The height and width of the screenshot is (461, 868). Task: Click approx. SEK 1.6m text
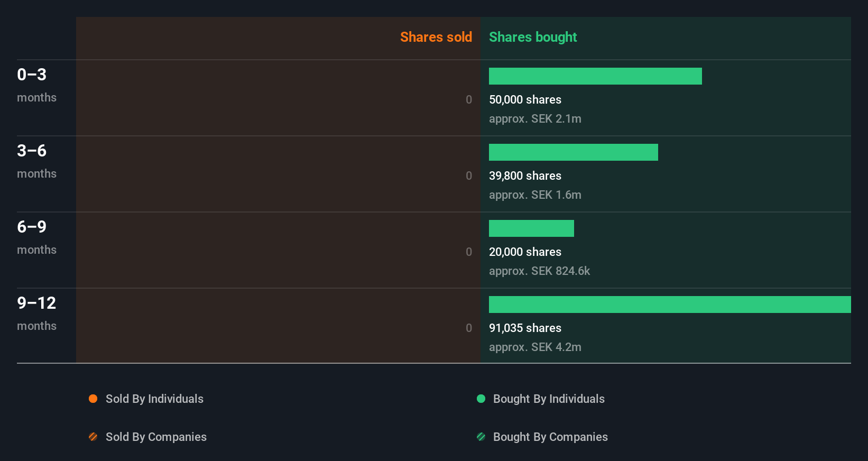click(535, 195)
